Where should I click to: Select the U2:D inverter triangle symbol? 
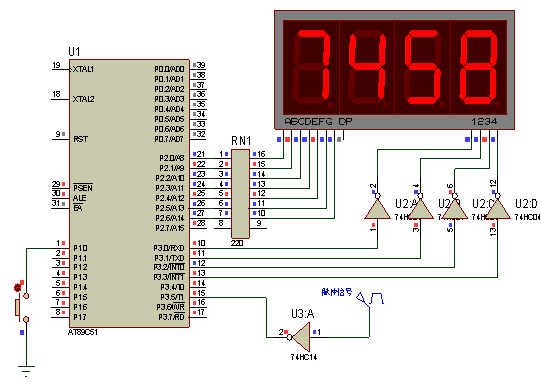pyautogui.click(x=497, y=209)
